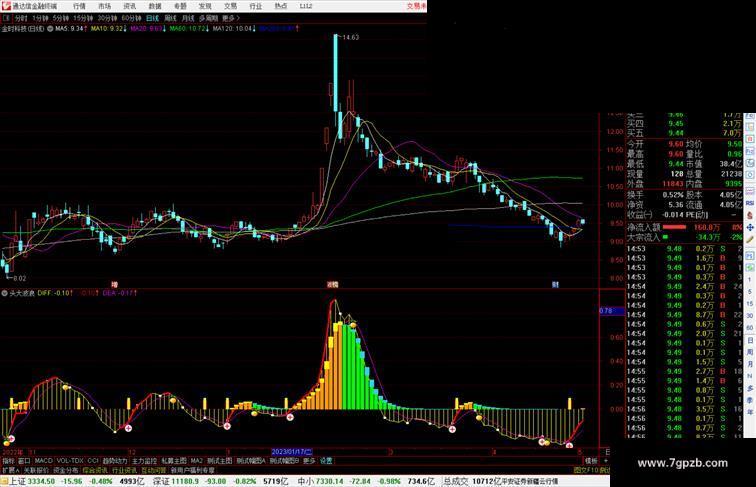Switch to 分时 chart period

[21, 18]
